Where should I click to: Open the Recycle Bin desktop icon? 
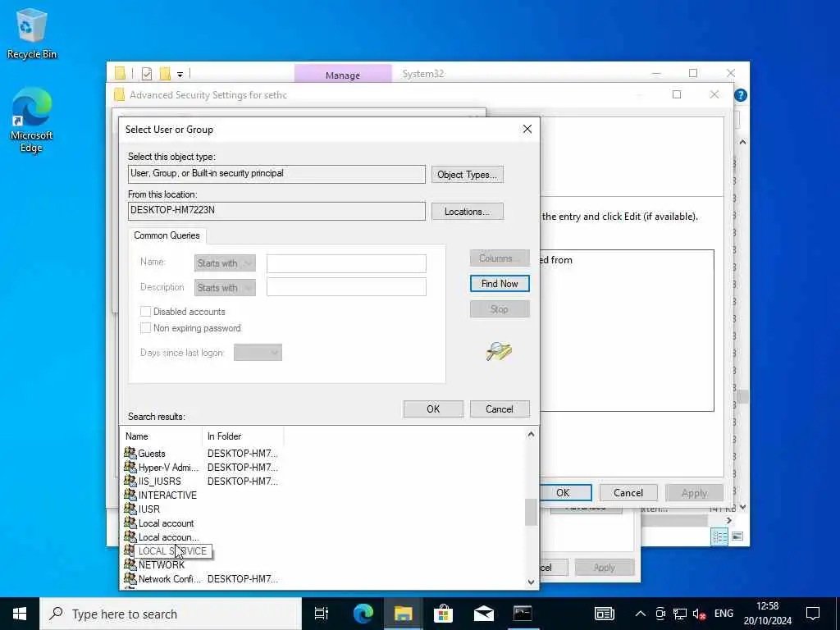coord(31,33)
